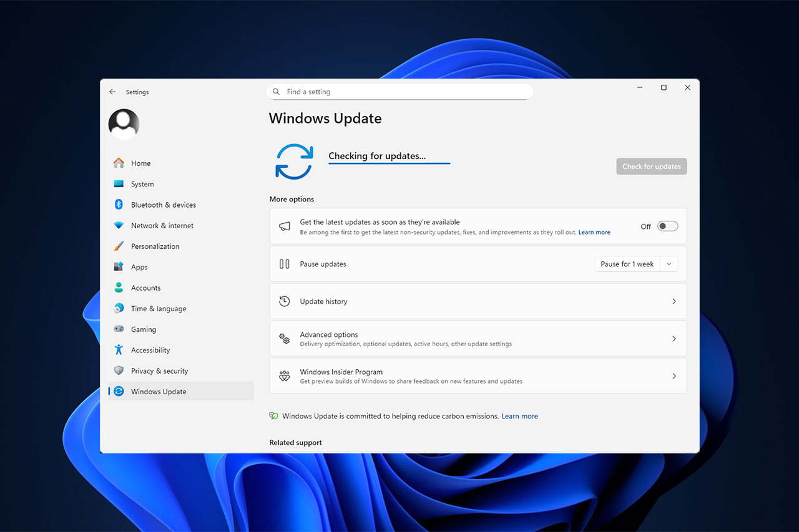
Task: Click the Bluetooth & devices icon
Action: click(119, 205)
